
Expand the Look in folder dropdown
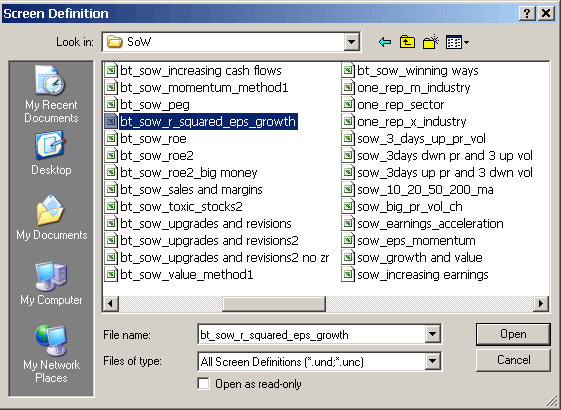[352, 42]
